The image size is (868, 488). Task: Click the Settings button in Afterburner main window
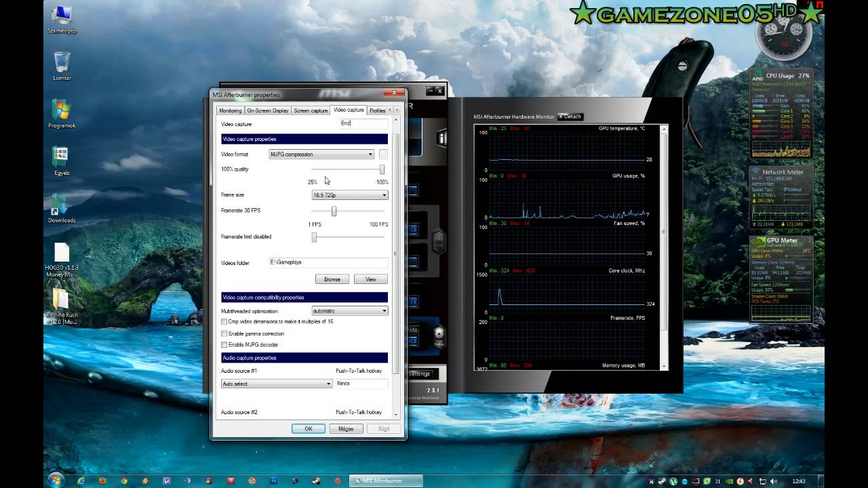coord(420,374)
